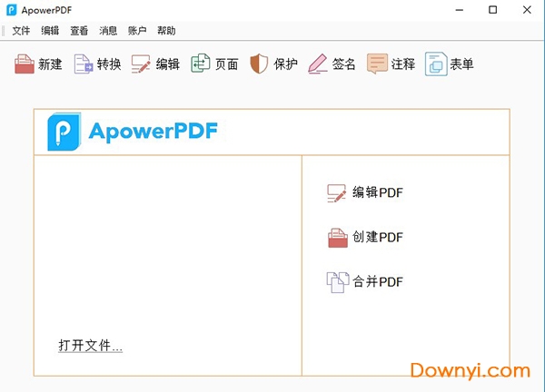Image resolution: width=545 pixels, height=392 pixels.
Task: Open the toolbar 编辑 (Edit) pencil icon
Action: (x=141, y=64)
